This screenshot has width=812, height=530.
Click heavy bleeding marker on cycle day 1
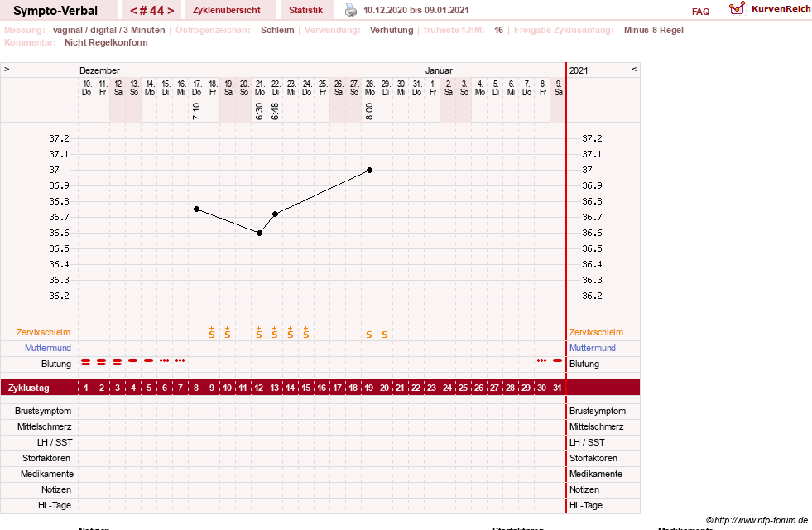[86, 363]
